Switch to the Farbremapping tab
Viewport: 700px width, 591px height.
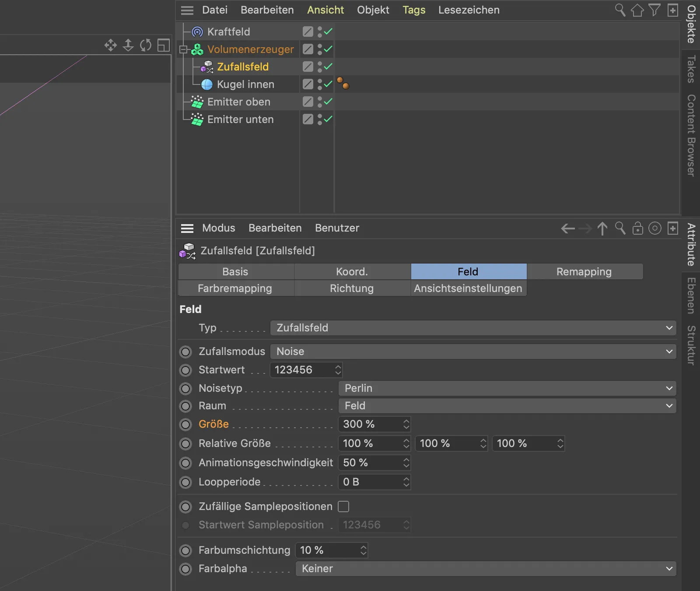pos(236,288)
